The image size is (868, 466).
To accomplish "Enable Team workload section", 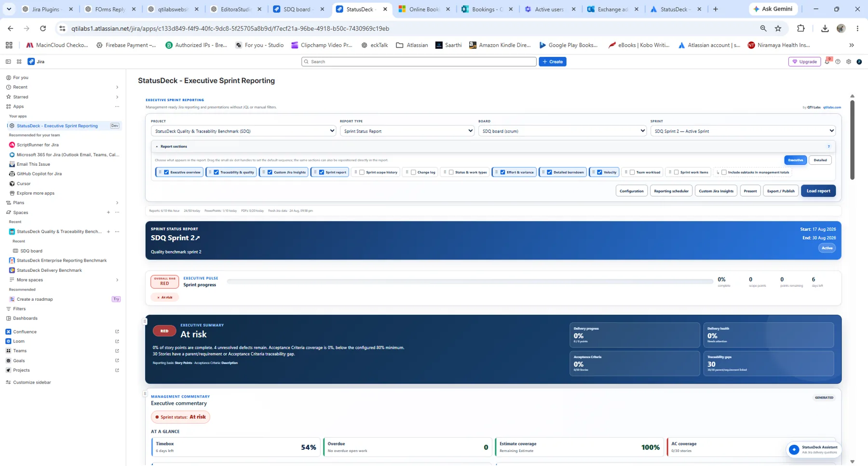I will pyautogui.click(x=632, y=173).
